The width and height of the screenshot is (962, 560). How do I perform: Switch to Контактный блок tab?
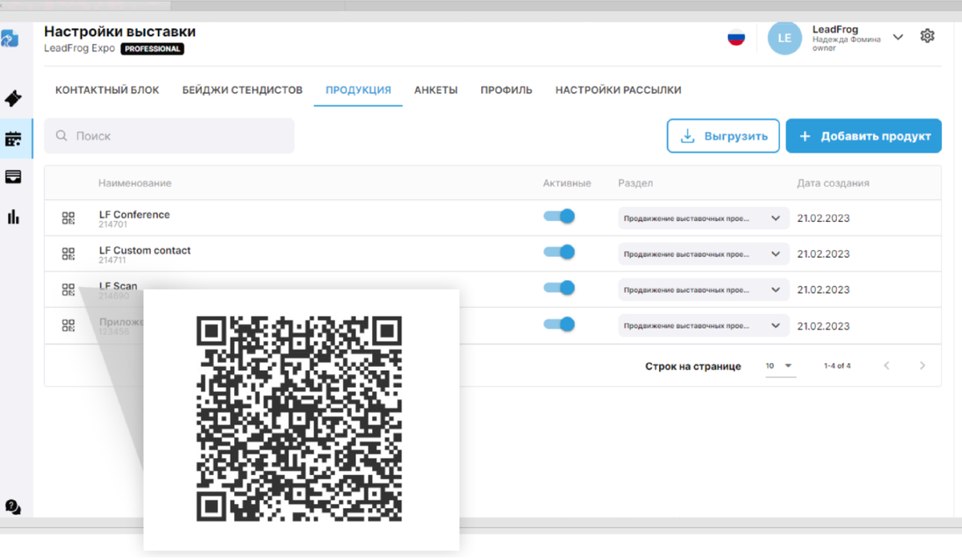(107, 91)
